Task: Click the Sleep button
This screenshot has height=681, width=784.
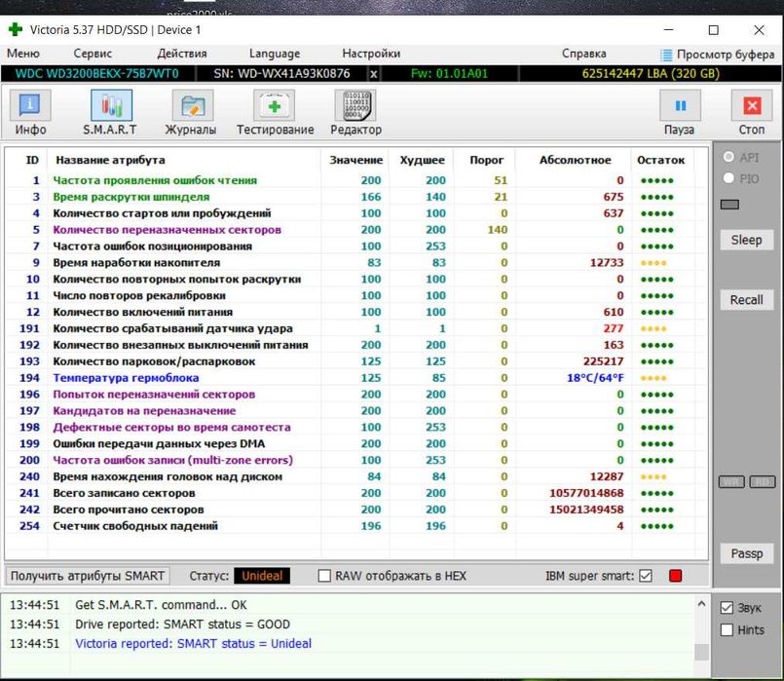Action: 746,240
